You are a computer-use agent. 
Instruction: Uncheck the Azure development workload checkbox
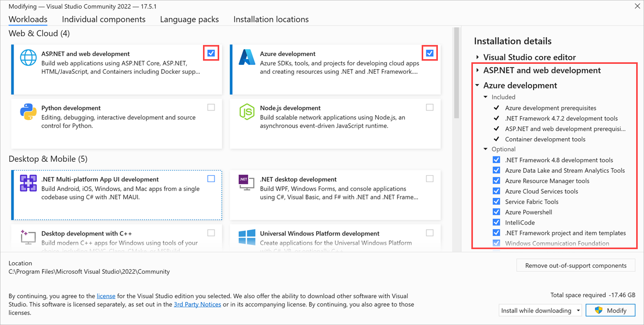(x=430, y=53)
